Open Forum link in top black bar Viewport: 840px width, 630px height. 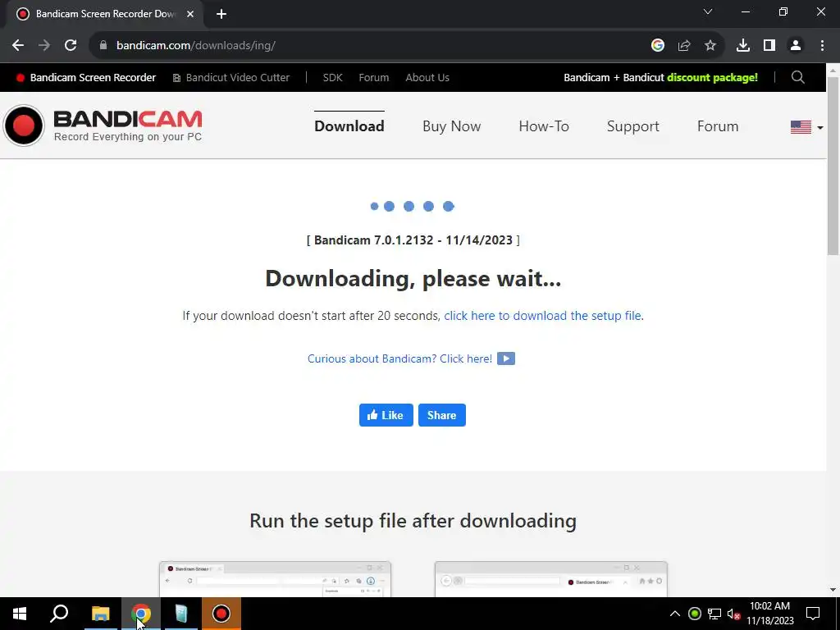(374, 78)
